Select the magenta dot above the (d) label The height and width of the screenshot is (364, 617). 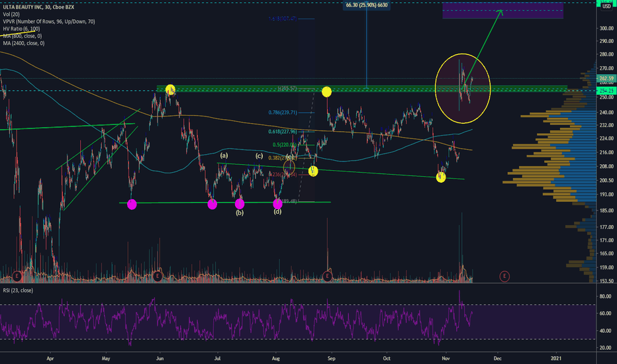point(277,203)
